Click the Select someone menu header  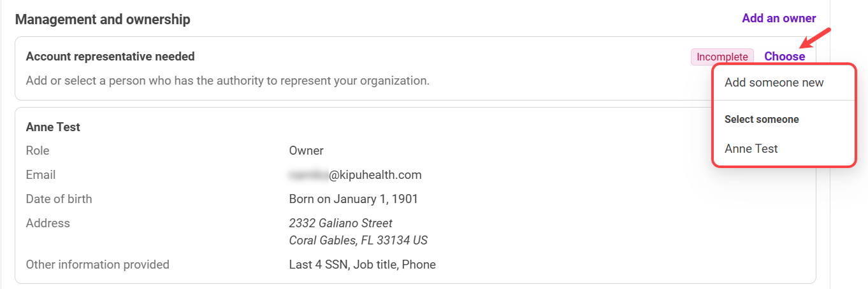point(761,120)
